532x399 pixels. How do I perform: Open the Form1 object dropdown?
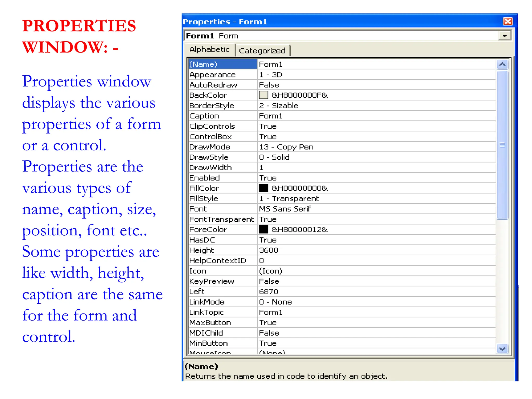point(504,36)
